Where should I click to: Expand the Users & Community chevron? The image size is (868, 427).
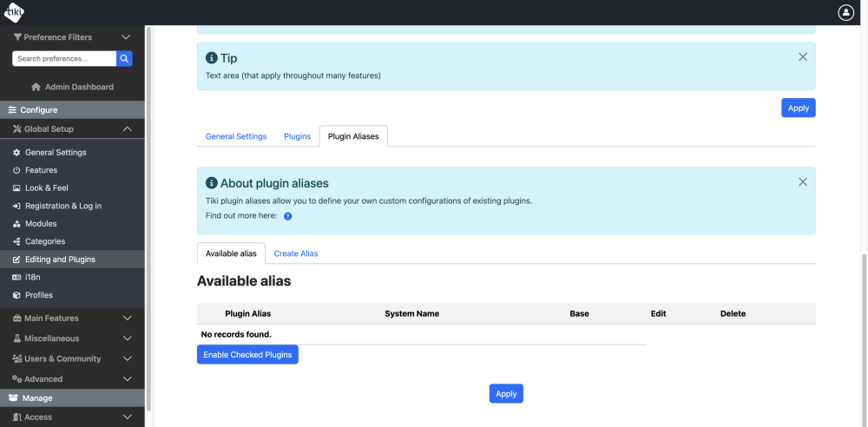click(128, 359)
